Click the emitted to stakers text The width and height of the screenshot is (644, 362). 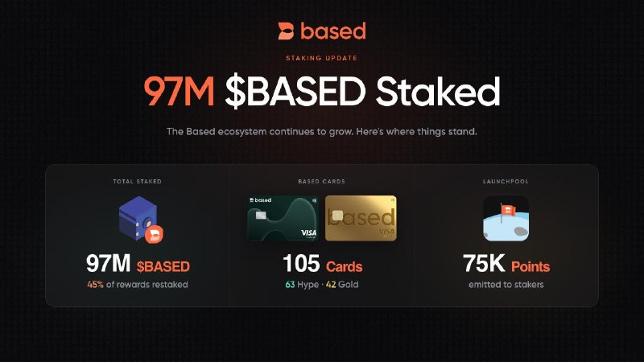point(506,285)
